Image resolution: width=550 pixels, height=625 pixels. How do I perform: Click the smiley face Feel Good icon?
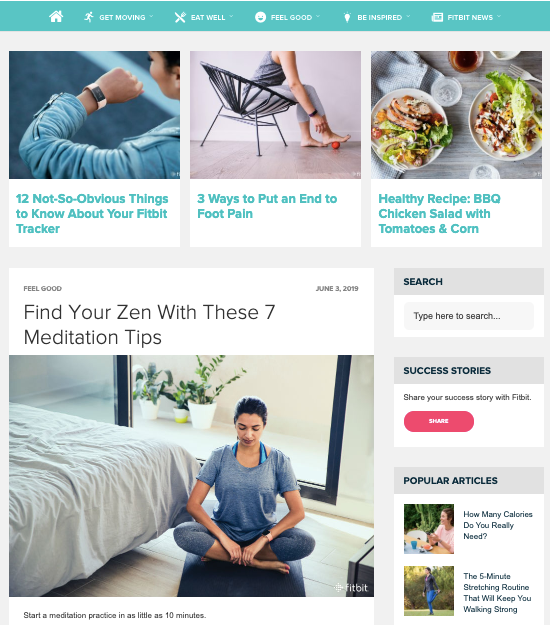click(260, 17)
